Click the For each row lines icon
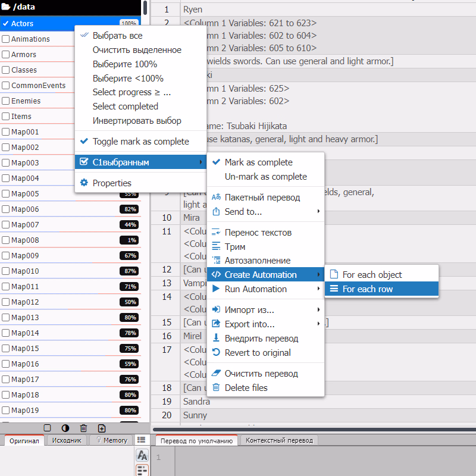Viewport: 476px width, 476px height. point(334,289)
